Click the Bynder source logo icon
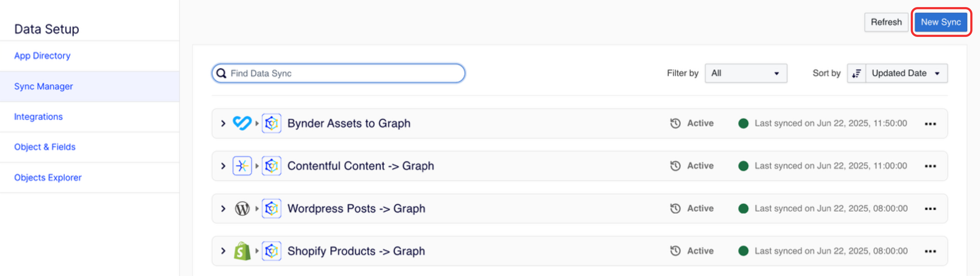 (x=242, y=123)
